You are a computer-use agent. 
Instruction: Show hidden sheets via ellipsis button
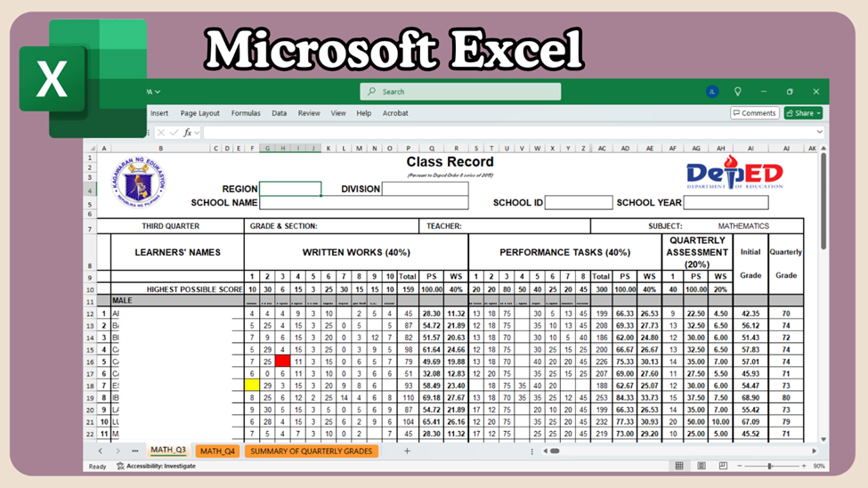click(135, 451)
